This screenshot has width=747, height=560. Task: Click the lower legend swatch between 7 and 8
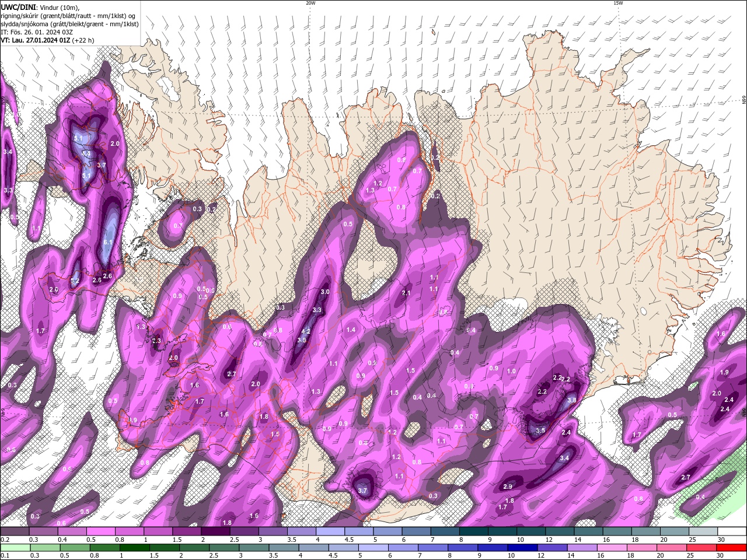pyautogui.click(x=433, y=548)
